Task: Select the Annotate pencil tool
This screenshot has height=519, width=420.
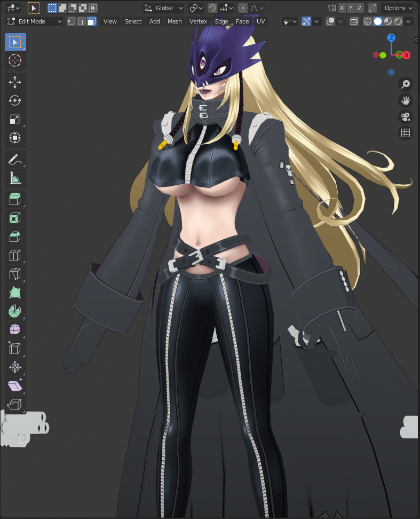Action: [x=15, y=160]
